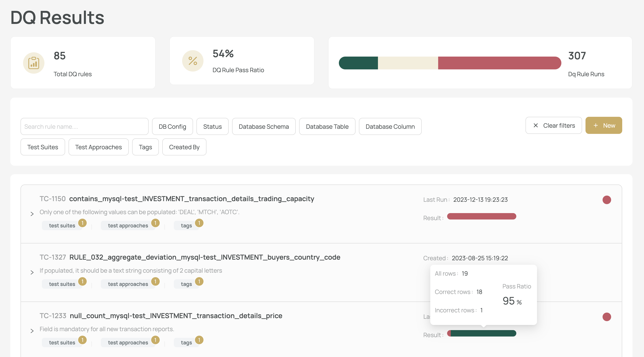Click description listing 'DEAL', 'MTCH', 'AOTC' values
Image resolution: width=644 pixels, height=357 pixels.
click(x=139, y=212)
